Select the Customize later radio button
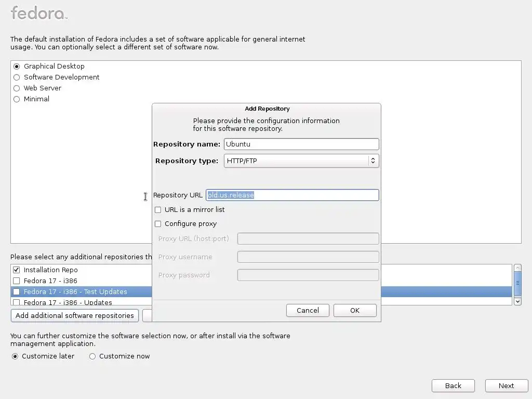 pyautogui.click(x=15, y=356)
